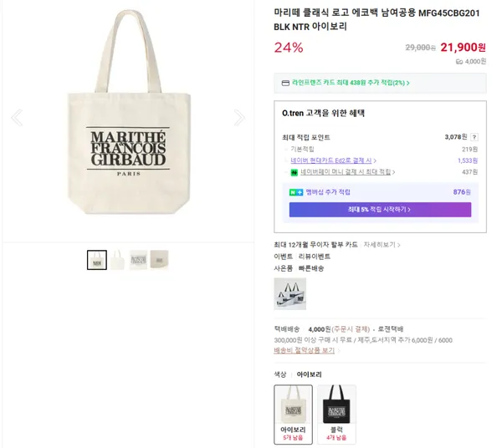This screenshot has height=448, width=502.
Task: Expand the 라인프렌즈 카드 추가 적립 banner
Action: (x=380, y=83)
